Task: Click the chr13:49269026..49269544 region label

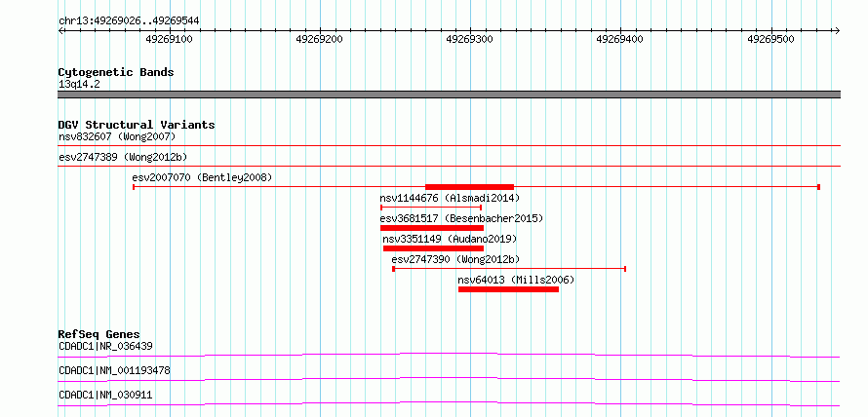Action: point(129,21)
